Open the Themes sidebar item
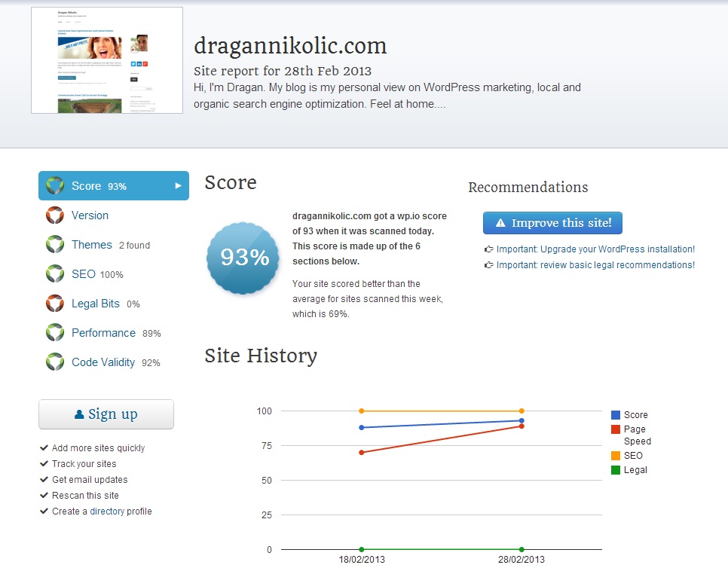Viewport: 728px width, 568px height. (x=92, y=245)
